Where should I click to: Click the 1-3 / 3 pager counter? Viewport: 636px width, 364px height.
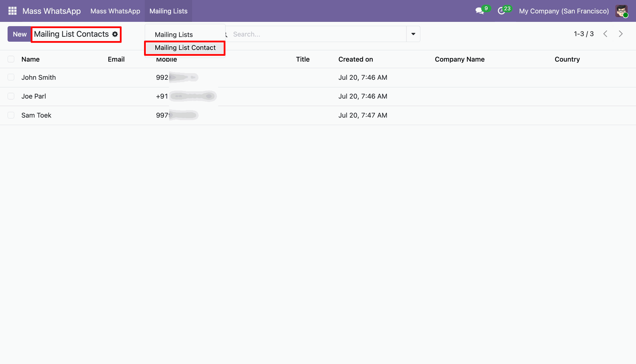[x=584, y=34]
